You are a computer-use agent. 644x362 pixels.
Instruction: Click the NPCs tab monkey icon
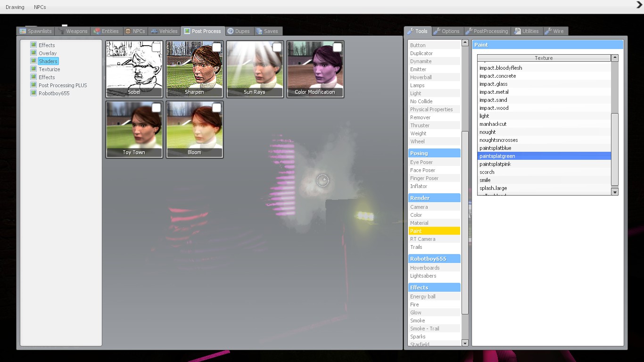pos(128,31)
